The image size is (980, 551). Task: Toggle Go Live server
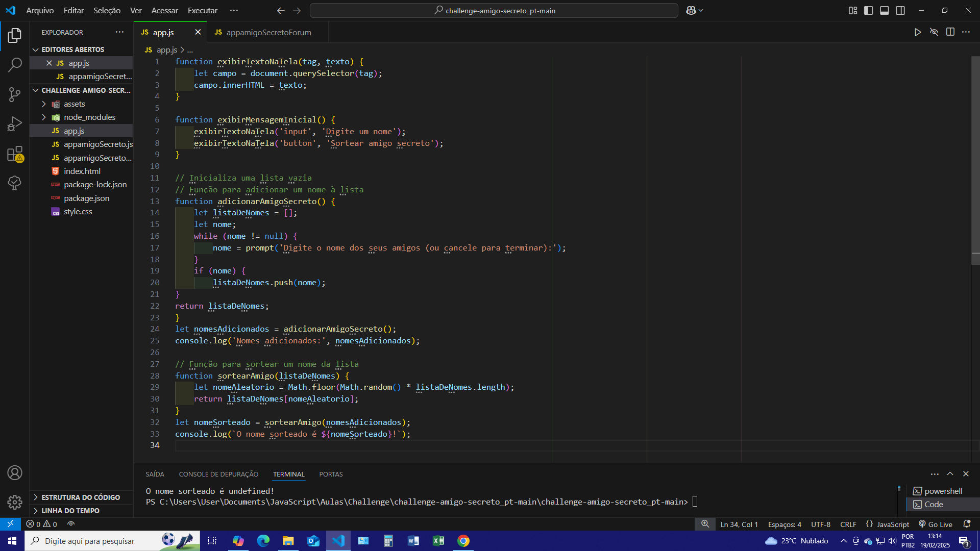pyautogui.click(x=936, y=524)
